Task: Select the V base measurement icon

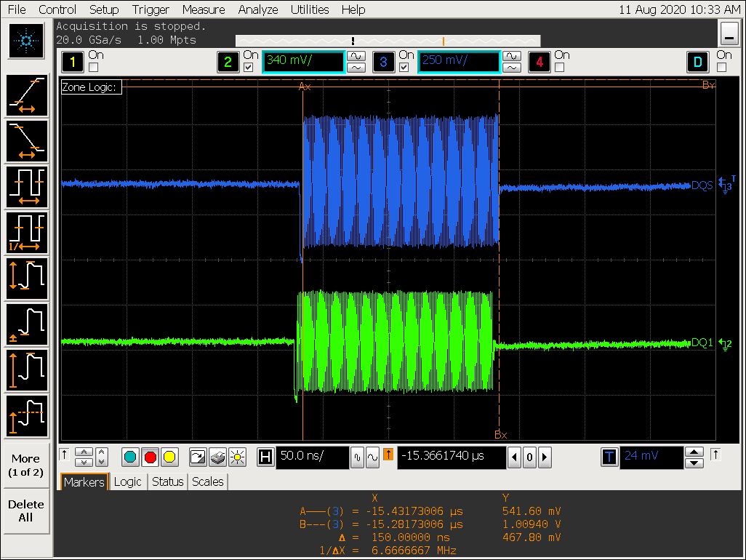Action: tap(27, 324)
